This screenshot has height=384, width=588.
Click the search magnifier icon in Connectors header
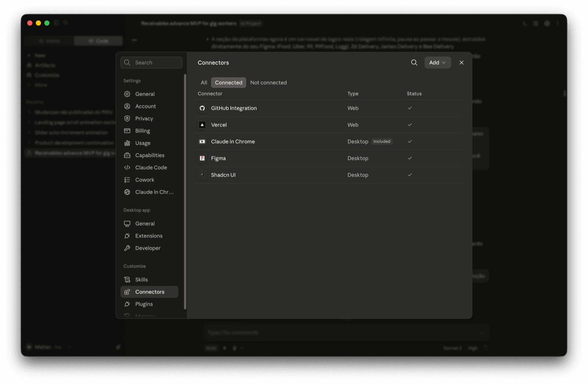414,62
